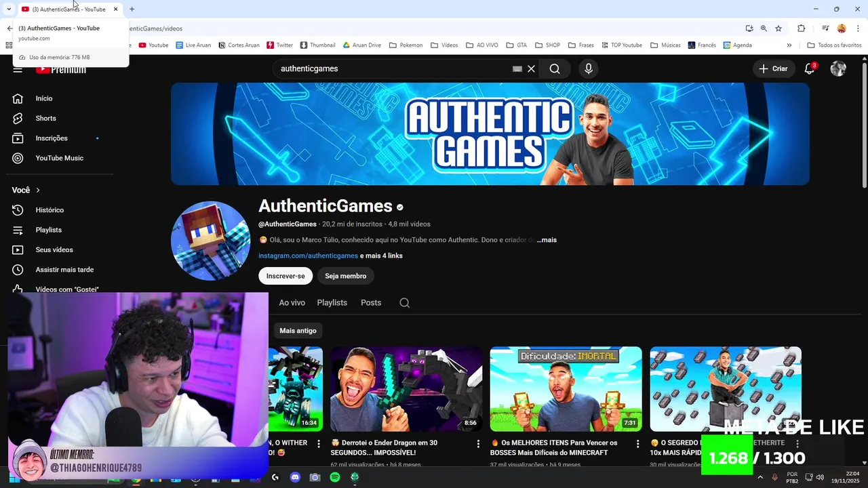Click the Seja membro button
The height and width of the screenshot is (488, 868).
(346, 276)
